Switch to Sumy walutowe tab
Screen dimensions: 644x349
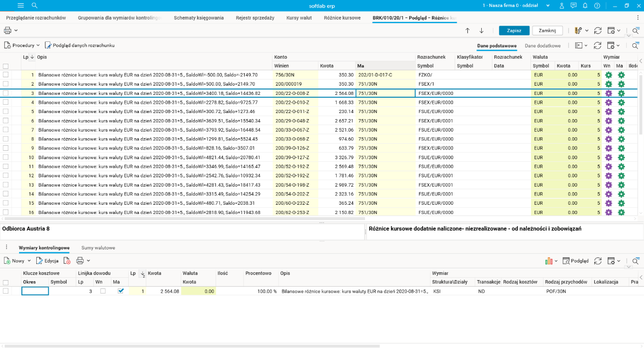[98, 248]
